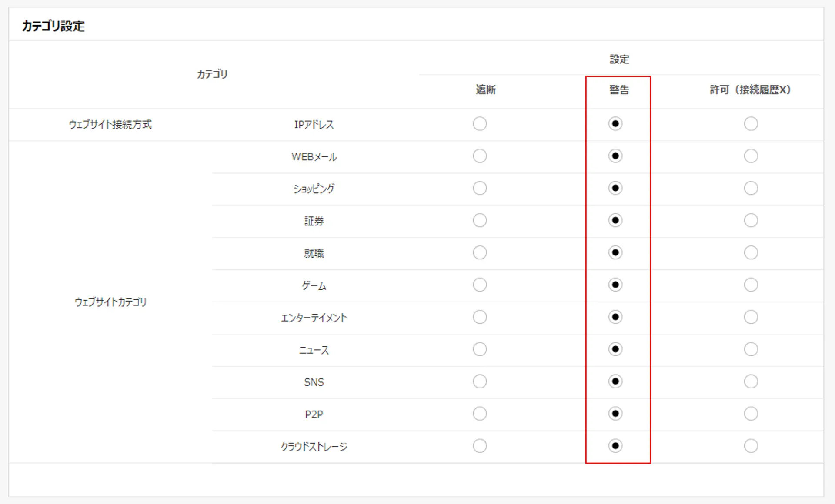Viewport: 835px width, 504px height.
Task: Select 遮断 for IPアドレス row
Action: tap(480, 124)
